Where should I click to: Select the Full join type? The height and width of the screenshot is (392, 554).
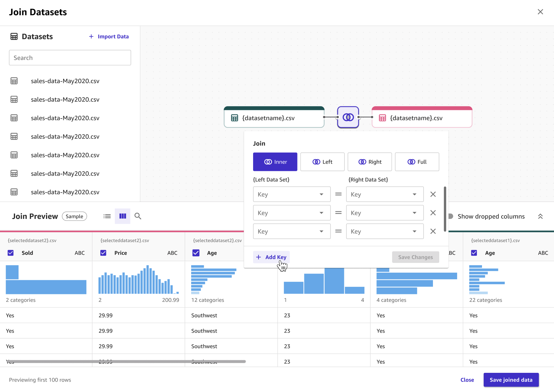417,162
